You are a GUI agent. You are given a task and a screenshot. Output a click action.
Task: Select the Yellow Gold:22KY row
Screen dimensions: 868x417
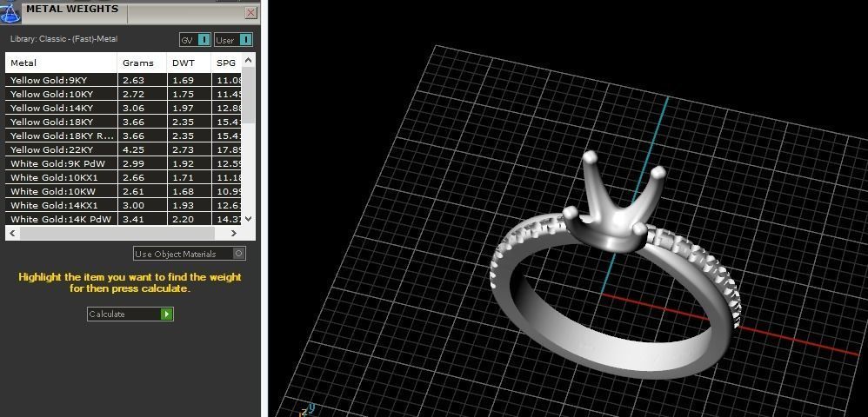123,149
